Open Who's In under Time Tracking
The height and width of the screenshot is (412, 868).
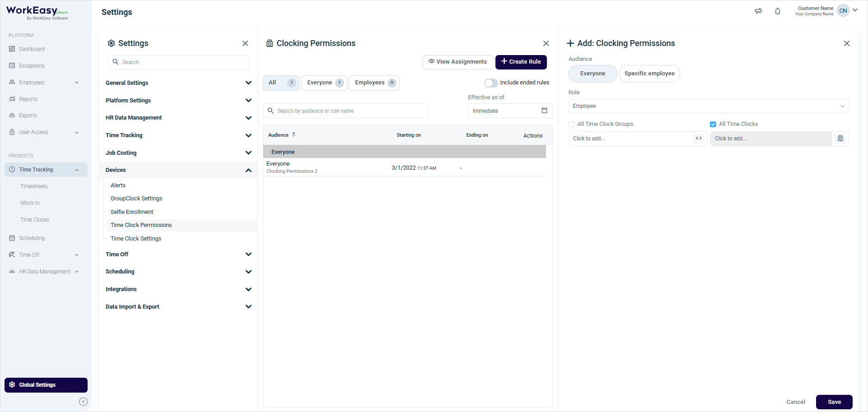30,203
